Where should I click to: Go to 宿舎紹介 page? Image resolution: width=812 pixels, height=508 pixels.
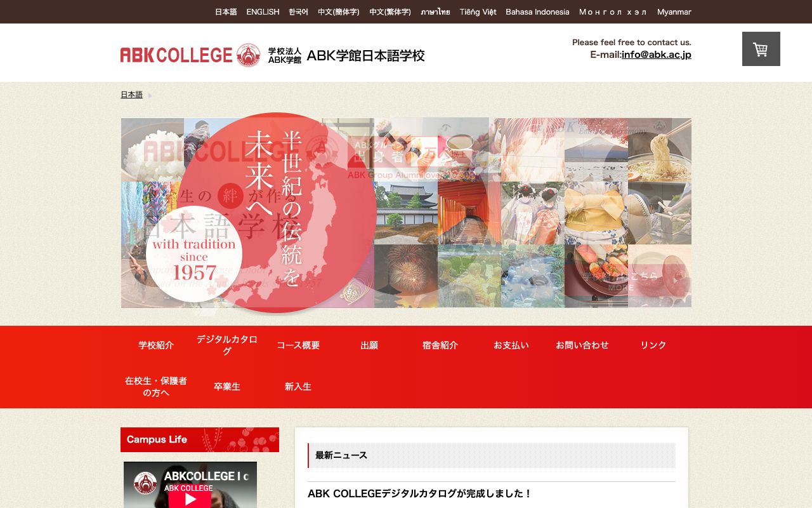[x=440, y=345]
